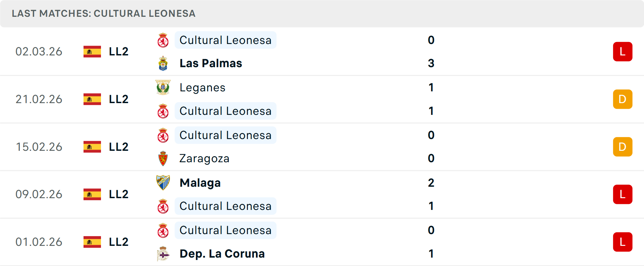Screen dimensions: 644x266
Task: Click the Leganes club badge
Action: [x=163, y=87]
